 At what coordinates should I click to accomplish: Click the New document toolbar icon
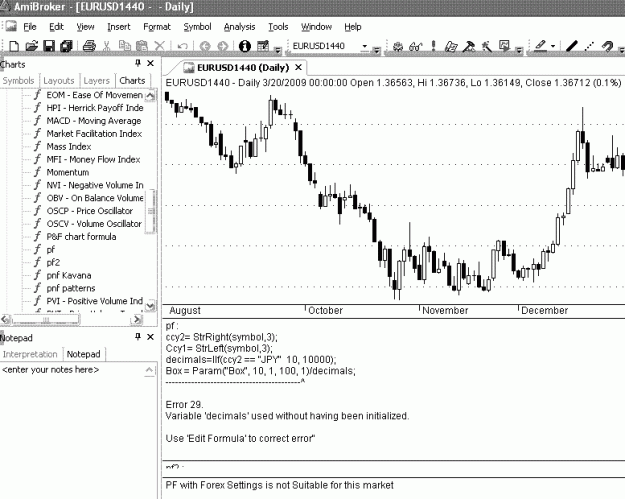tap(14, 46)
